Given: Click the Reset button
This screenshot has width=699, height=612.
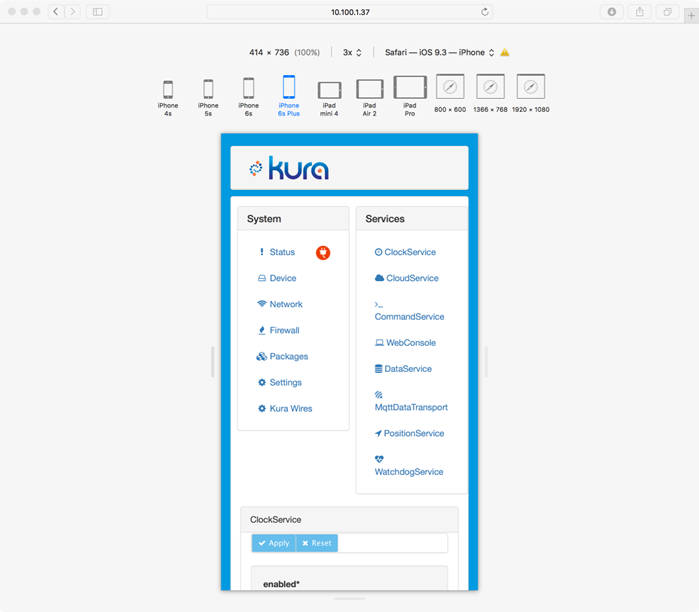Looking at the screenshot, I should [x=317, y=543].
